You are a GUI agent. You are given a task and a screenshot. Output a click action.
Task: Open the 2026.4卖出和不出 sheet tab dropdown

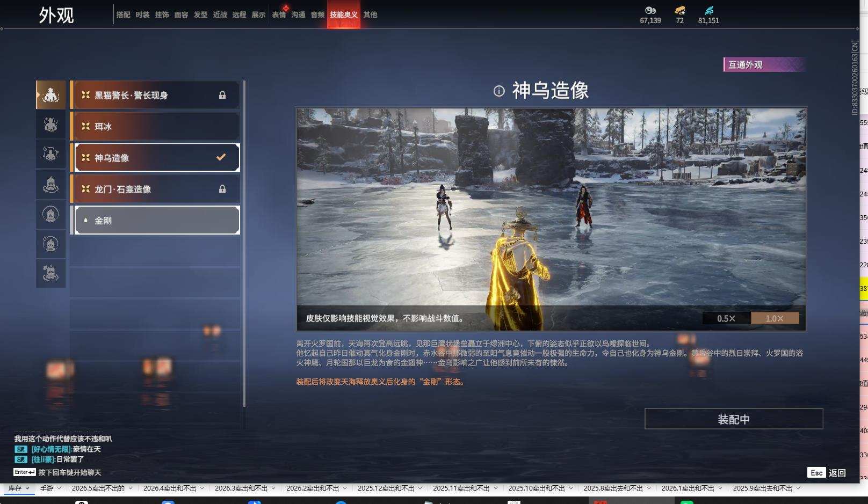202,488
